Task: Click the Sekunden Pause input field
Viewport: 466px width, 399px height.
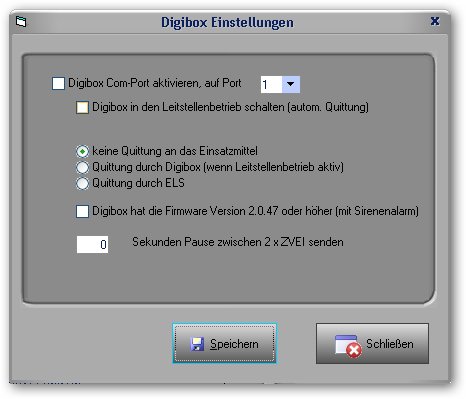Action: tap(92, 244)
